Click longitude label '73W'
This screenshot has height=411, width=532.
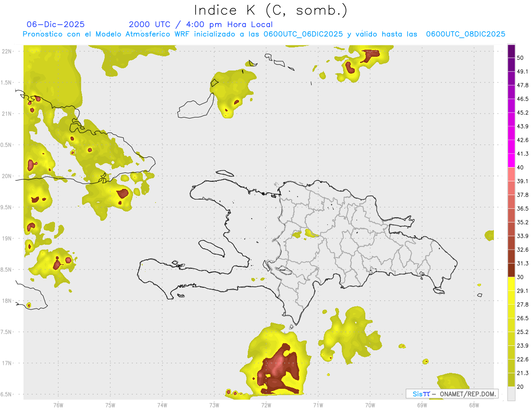click(214, 405)
